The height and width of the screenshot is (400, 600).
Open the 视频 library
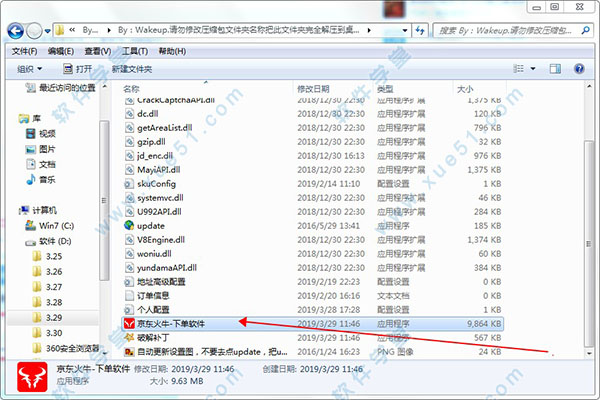[x=41, y=134]
